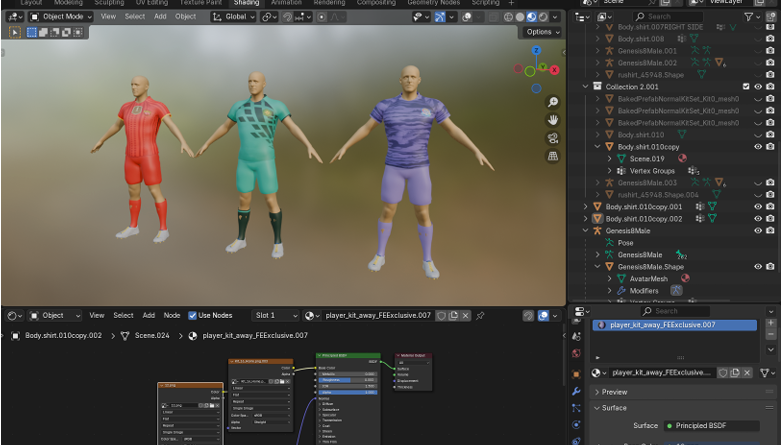Open Node menu in node editor header
Image resolution: width=781 pixels, height=445 pixels.
coord(172,315)
